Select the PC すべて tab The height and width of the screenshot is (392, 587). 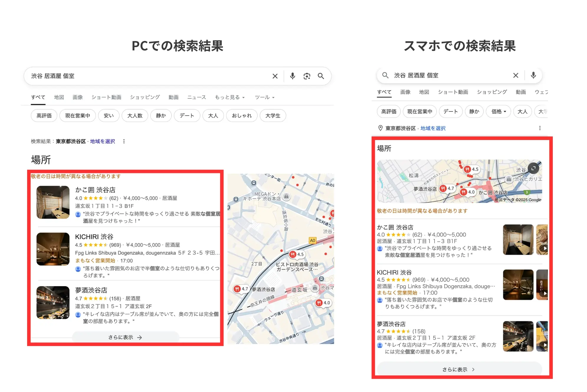coord(38,97)
